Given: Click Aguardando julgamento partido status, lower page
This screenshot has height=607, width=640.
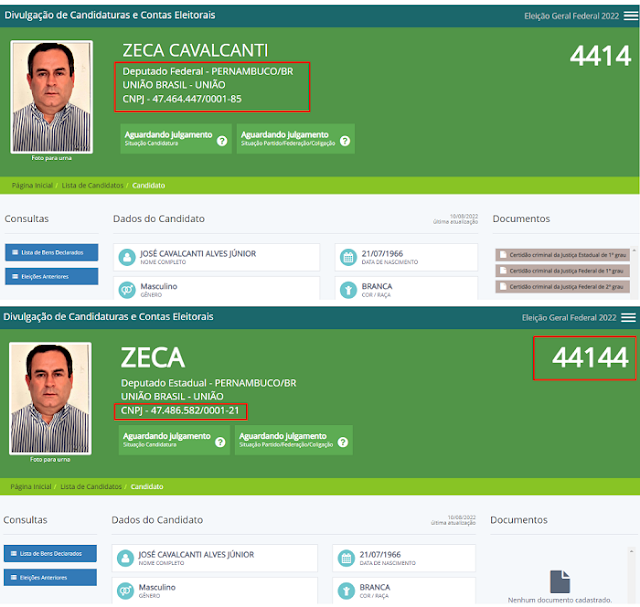Looking at the screenshot, I should (294, 440).
